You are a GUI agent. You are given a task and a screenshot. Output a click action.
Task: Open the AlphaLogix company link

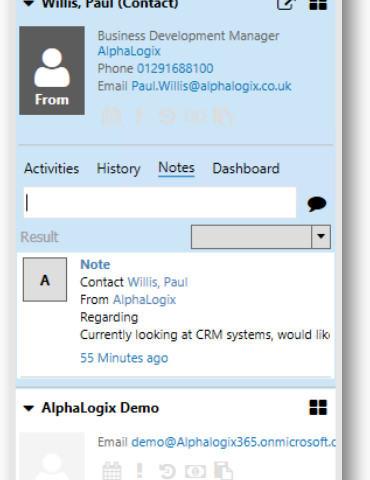click(129, 51)
